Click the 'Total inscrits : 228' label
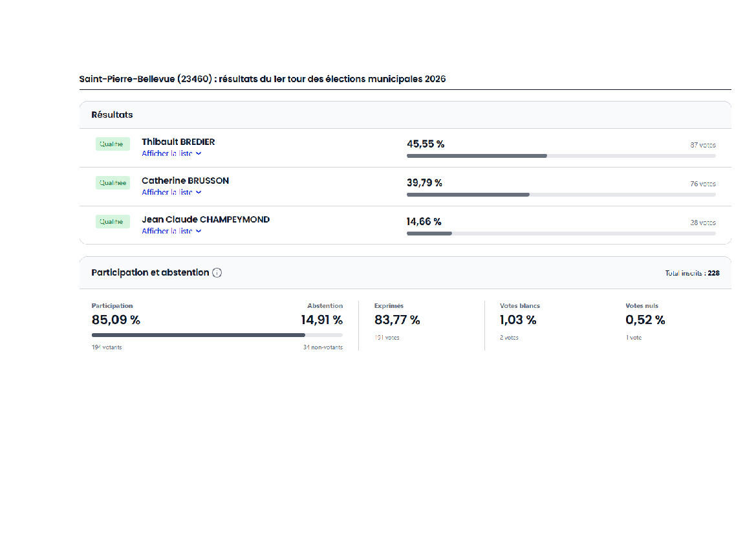This screenshot has width=756, height=535. coord(692,274)
